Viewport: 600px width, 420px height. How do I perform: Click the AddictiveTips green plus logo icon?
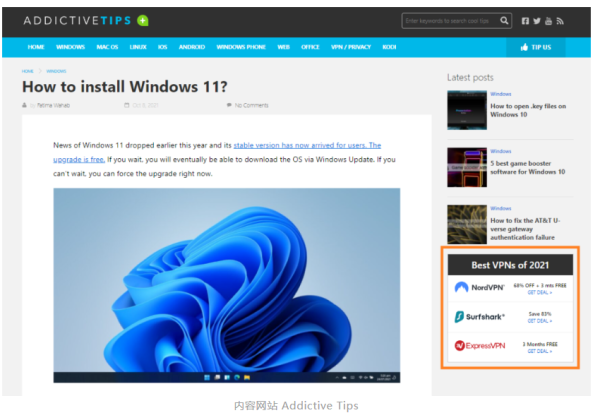[x=143, y=20]
